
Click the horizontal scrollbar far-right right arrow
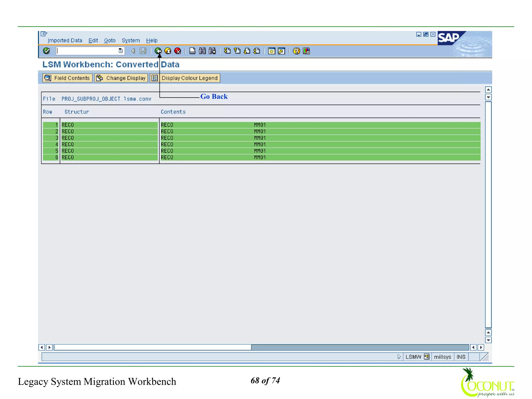[x=481, y=347]
